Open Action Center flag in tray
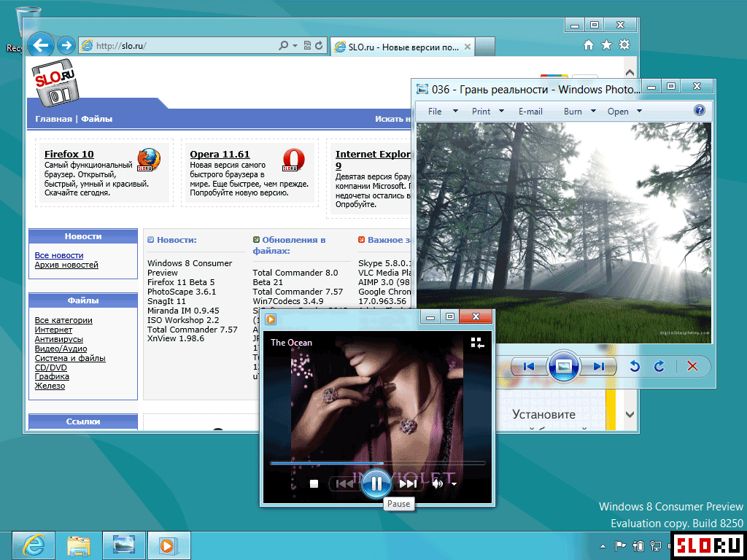 [x=620, y=545]
